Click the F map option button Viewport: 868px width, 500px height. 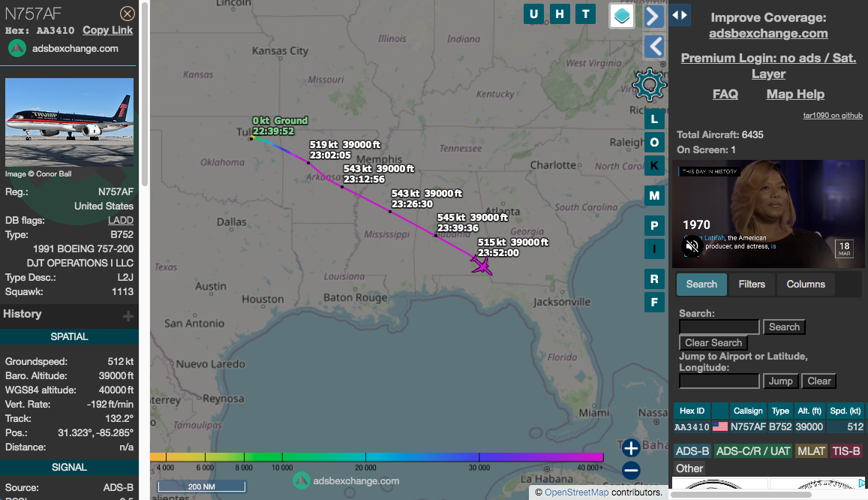pyautogui.click(x=654, y=302)
